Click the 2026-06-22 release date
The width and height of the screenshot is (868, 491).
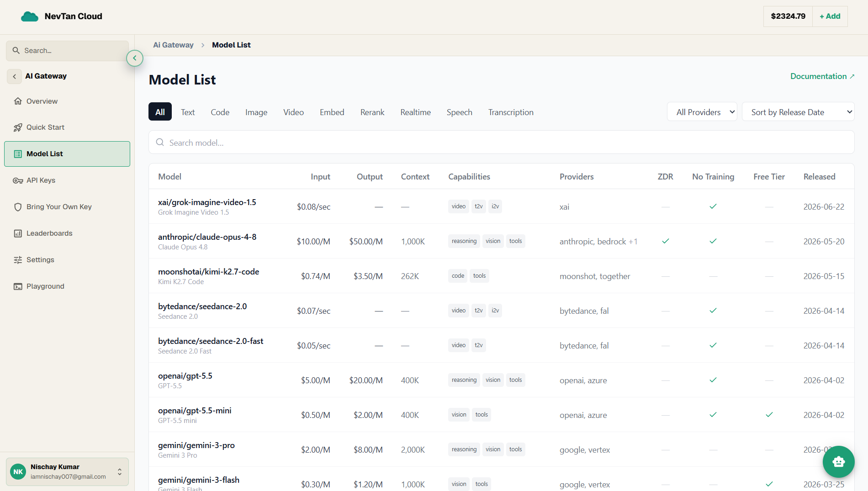point(824,206)
